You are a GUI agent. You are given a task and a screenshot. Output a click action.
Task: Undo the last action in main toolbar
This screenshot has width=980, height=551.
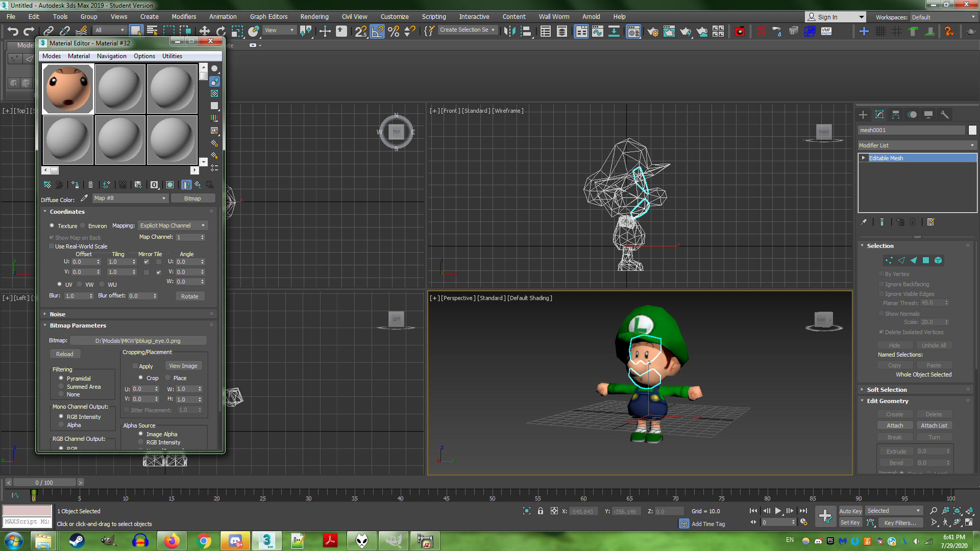click(x=13, y=31)
